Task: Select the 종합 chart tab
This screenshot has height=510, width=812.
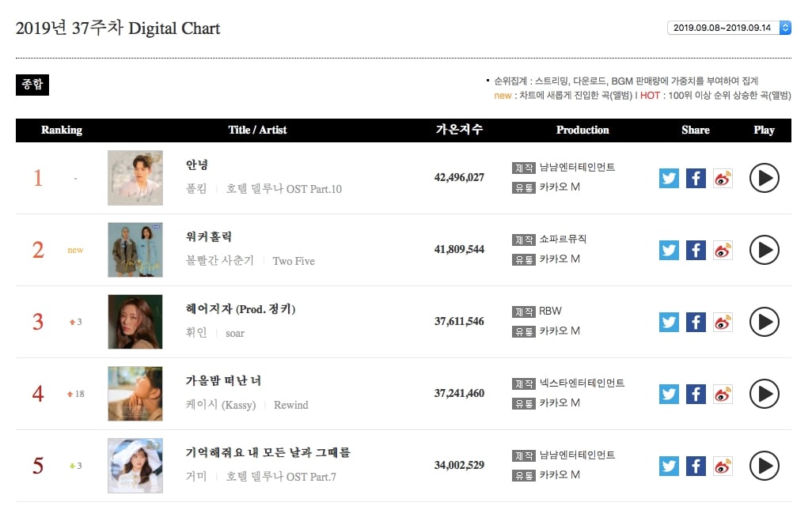Action: pyautogui.click(x=32, y=85)
